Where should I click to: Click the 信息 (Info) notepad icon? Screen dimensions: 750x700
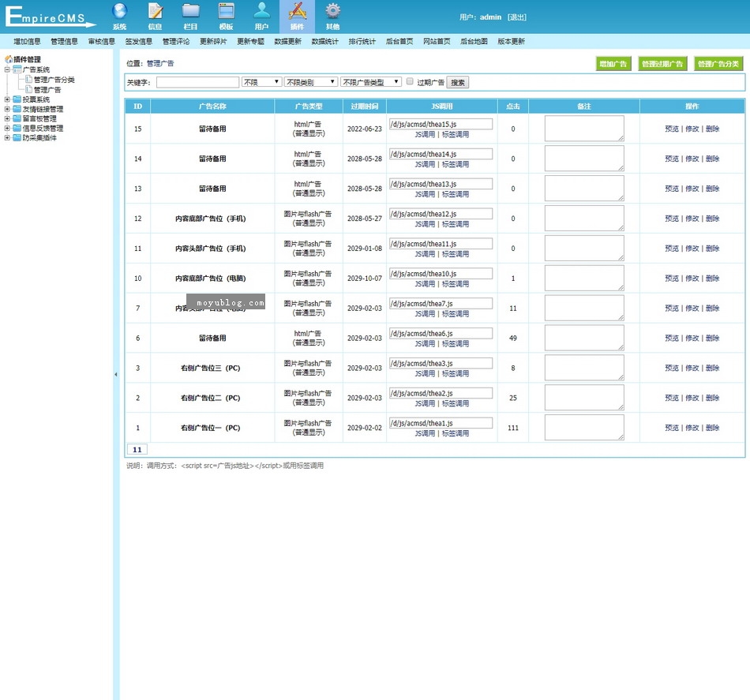156,12
